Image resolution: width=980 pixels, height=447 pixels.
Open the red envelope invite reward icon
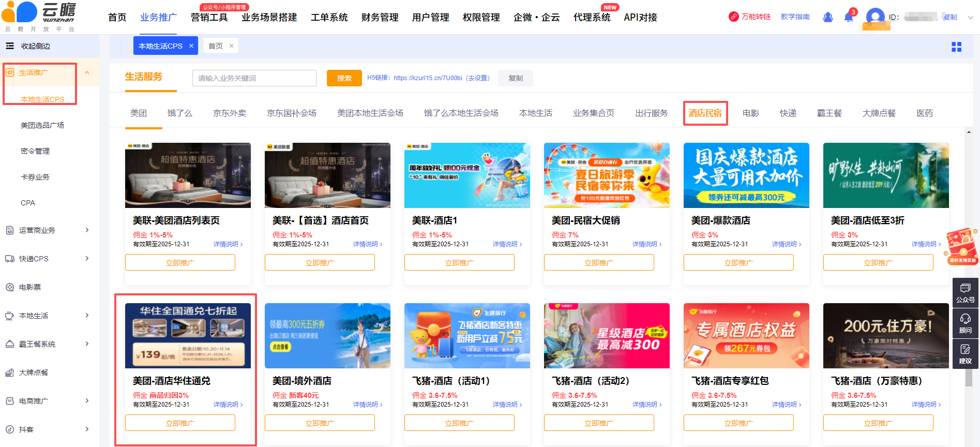point(961,246)
